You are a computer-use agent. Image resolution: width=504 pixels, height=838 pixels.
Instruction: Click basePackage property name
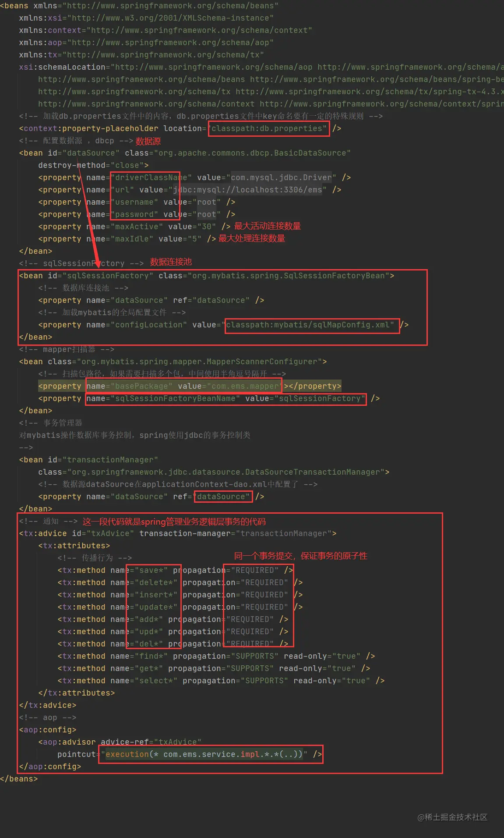point(141,386)
